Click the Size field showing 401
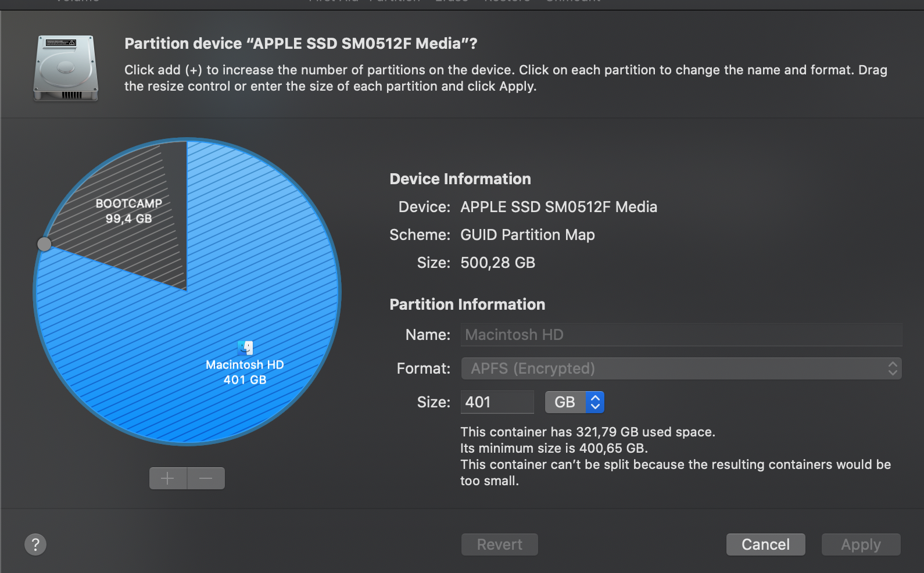924x573 pixels. (497, 402)
